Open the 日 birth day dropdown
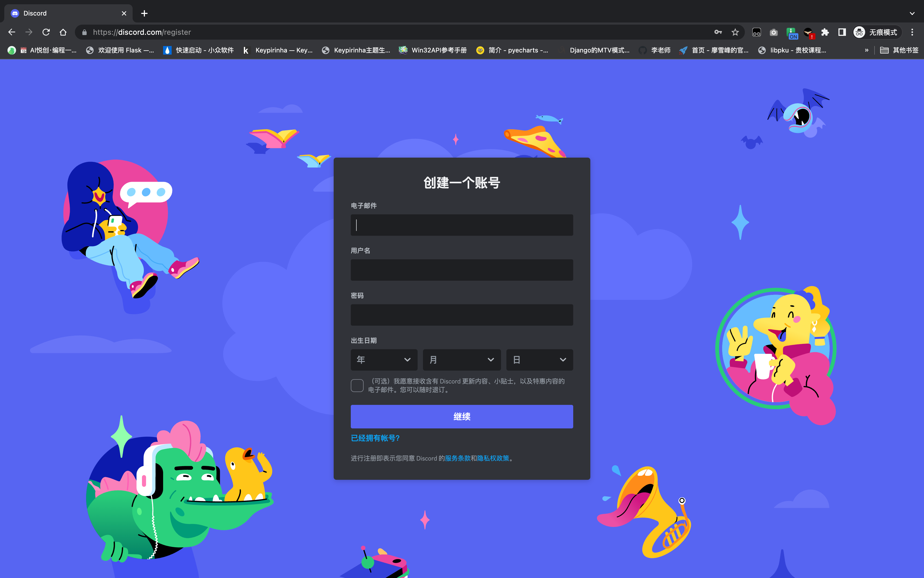Viewport: 924px width, 578px height. (x=540, y=360)
